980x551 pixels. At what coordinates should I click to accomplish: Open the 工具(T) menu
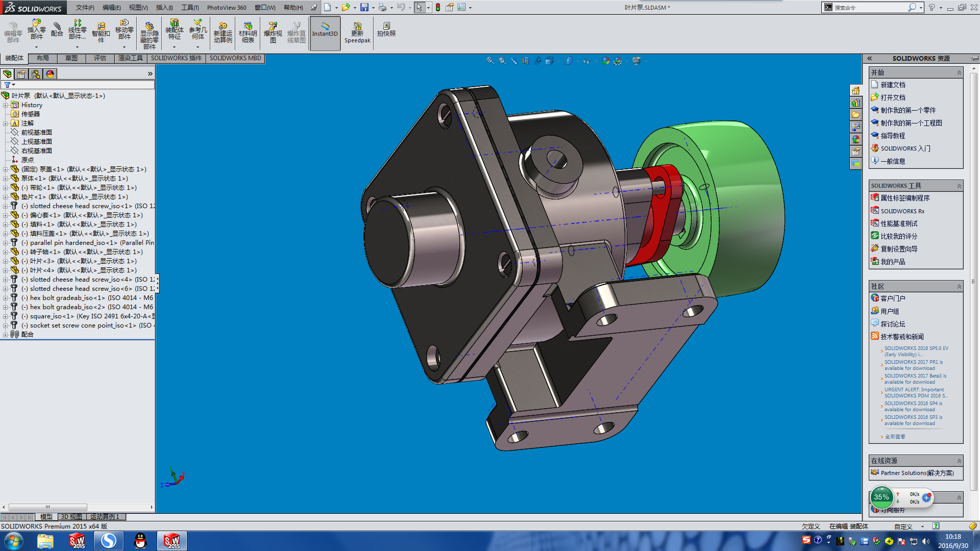coord(189,8)
